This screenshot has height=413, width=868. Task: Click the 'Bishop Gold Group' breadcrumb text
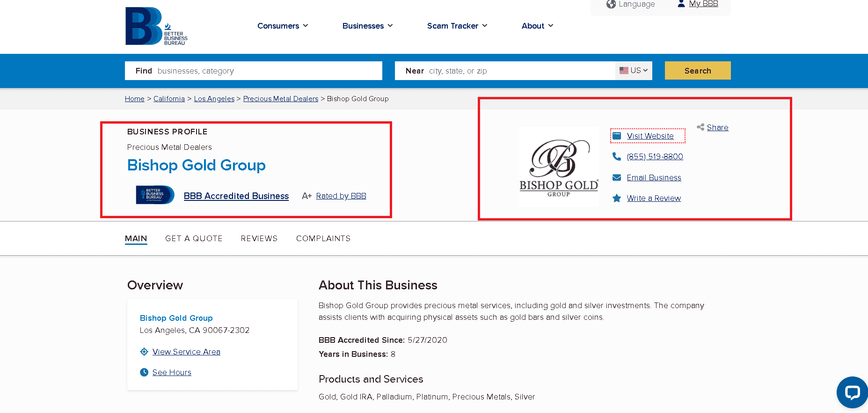[x=358, y=99]
